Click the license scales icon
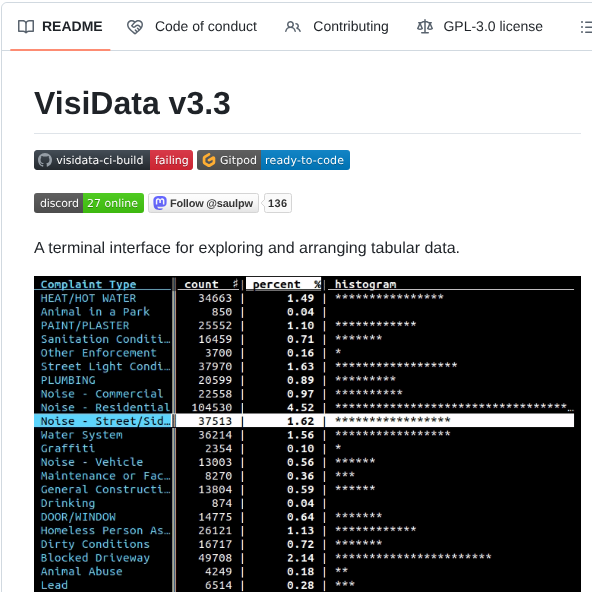This screenshot has height=592, width=592. (425, 27)
